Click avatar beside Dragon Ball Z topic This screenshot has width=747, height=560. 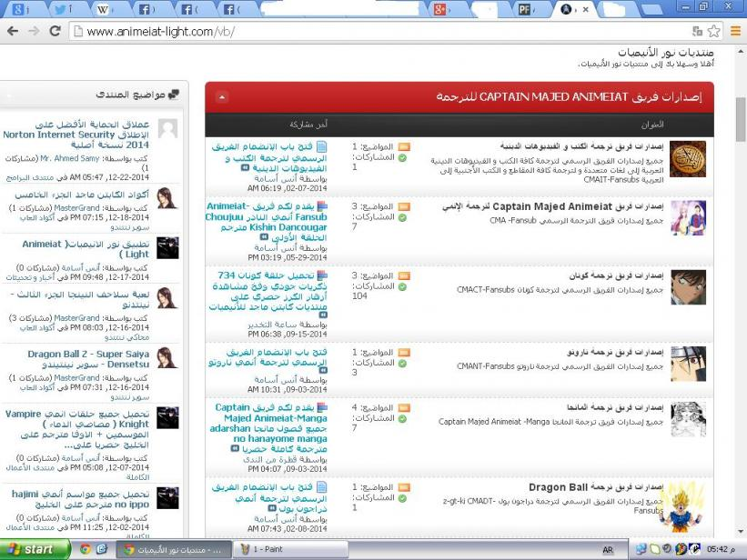coord(167,357)
